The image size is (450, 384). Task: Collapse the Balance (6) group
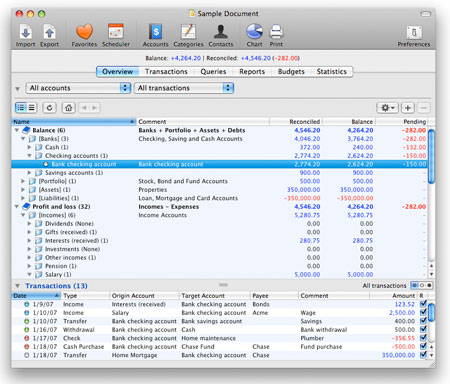[x=17, y=130]
